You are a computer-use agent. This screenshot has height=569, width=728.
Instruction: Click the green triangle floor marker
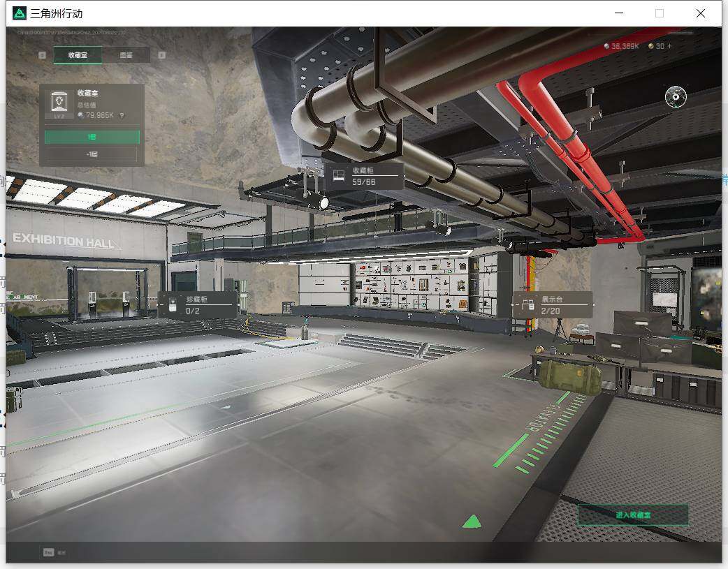(x=472, y=522)
